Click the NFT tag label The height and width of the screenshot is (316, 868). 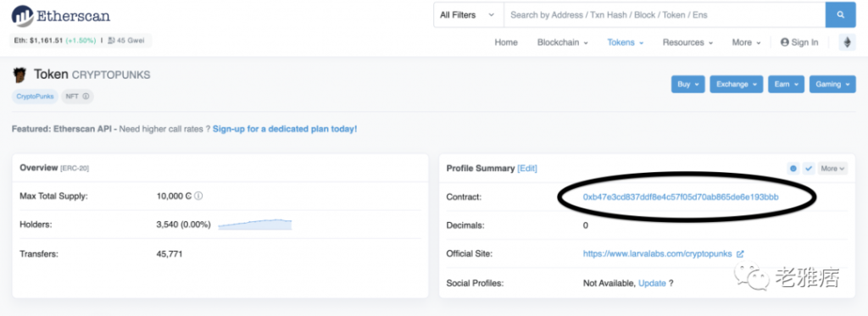click(x=71, y=97)
